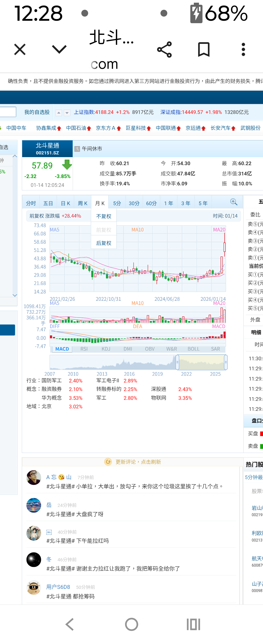Switch to 30分 chart tab
Viewport: 263px width, 644px height.
click(134, 203)
